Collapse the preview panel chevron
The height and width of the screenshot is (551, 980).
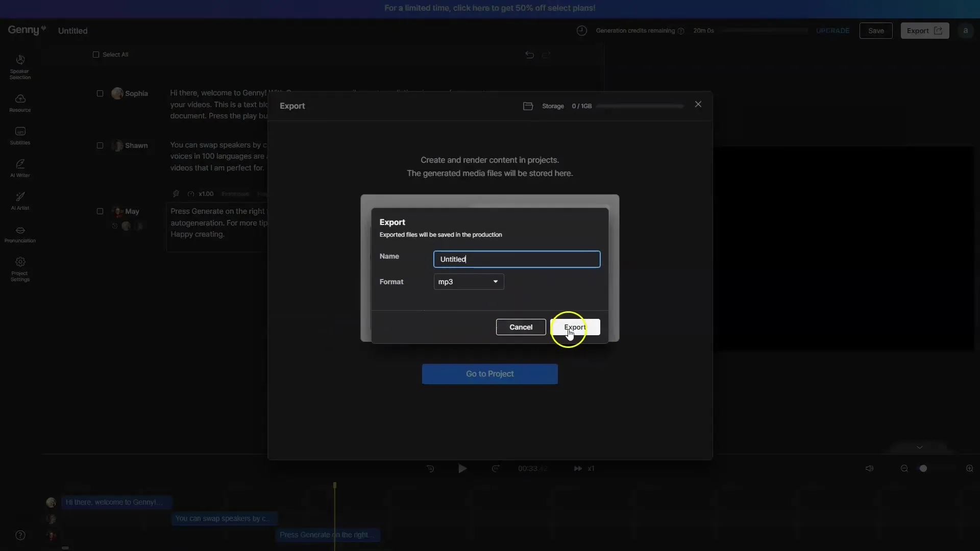click(919, 447)
